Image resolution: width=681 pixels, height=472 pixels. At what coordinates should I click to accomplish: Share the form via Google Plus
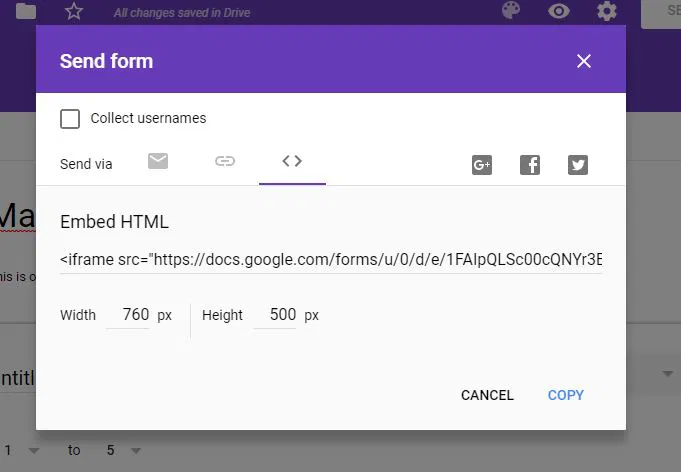click(x=482, y=165)
